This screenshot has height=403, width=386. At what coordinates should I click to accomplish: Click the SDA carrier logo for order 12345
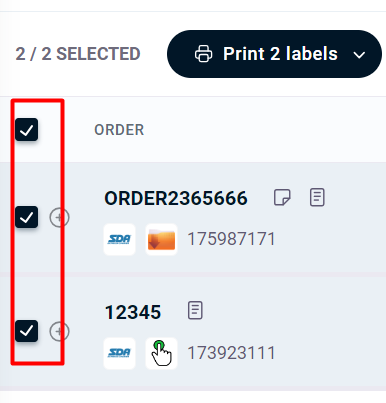coord(119,353)
